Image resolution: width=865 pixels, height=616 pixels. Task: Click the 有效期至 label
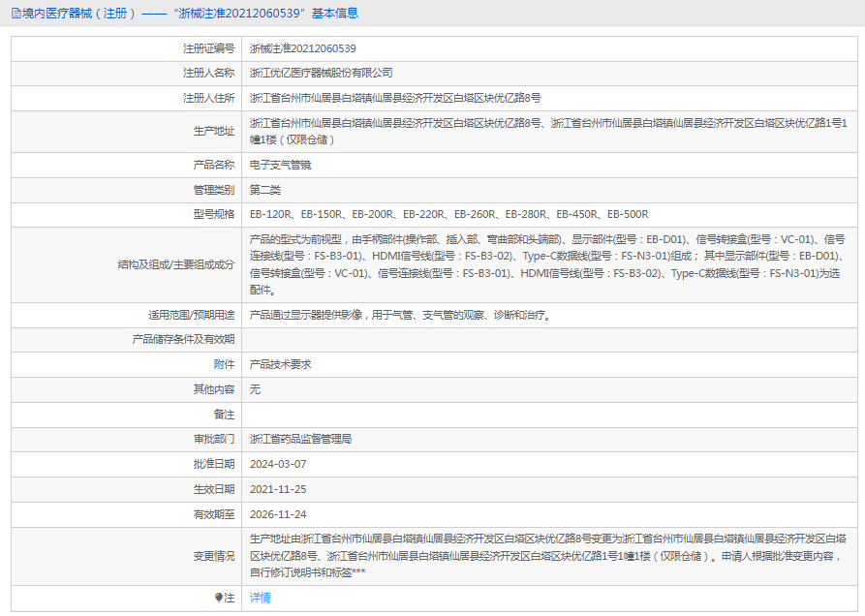click(x=213, y=514)
